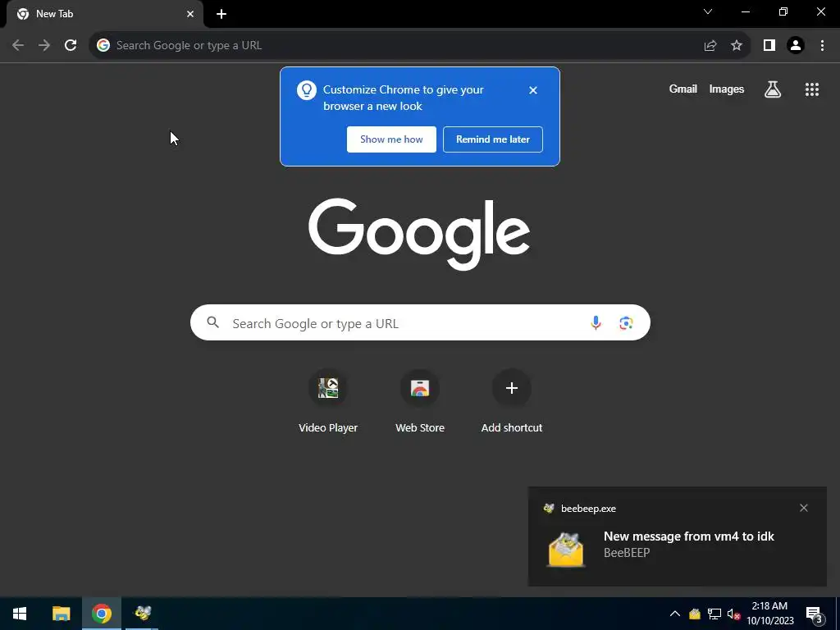Start voice search with the microphone
The image size is (840, 630).
point(596,322)
